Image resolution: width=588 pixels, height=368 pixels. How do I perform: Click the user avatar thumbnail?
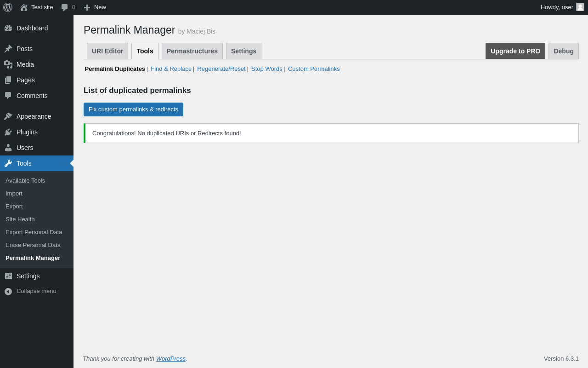[x=580, y=7]
